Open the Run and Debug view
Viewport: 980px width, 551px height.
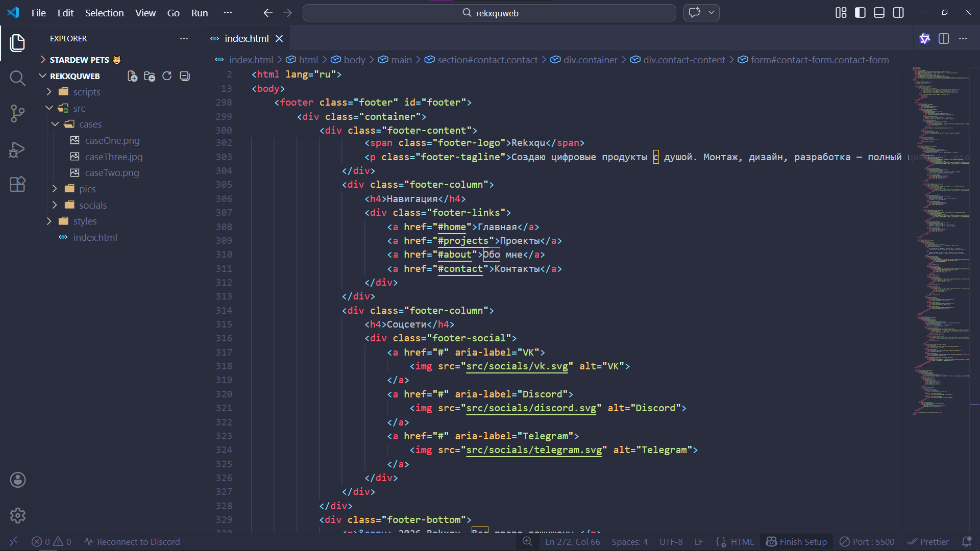point(17,149)
